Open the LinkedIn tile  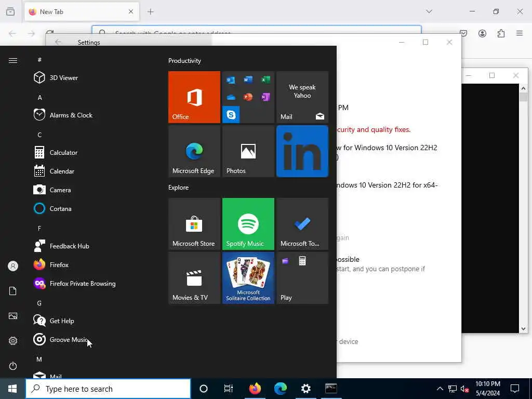302,151
